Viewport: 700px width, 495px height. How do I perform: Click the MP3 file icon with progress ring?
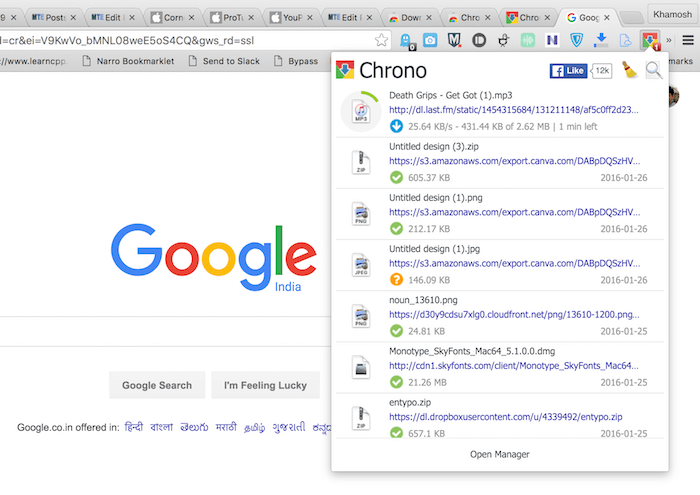coord(361,111)
